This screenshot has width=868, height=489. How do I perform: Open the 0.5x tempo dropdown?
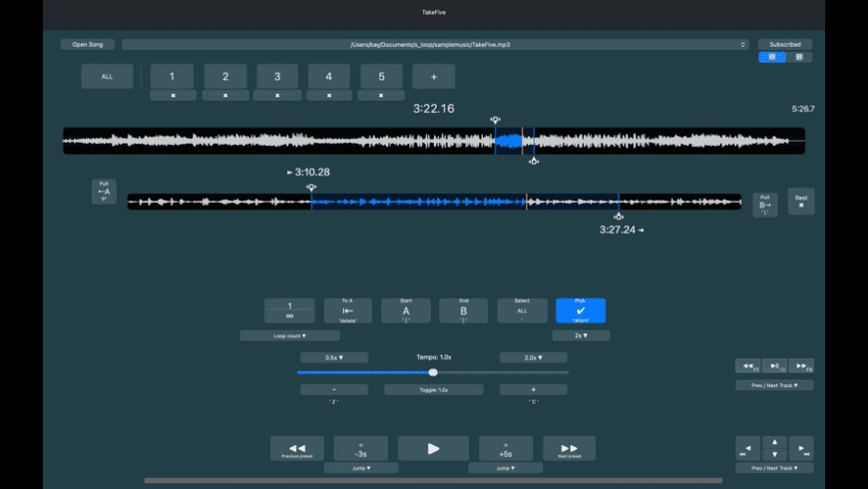point(334,357)
